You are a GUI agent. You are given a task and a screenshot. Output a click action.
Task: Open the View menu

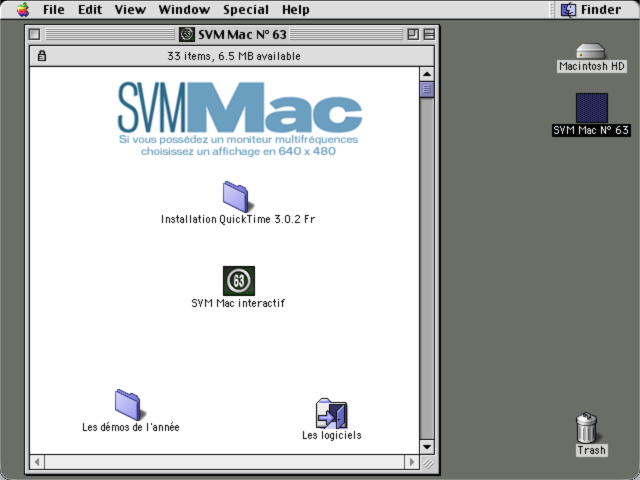click(130, 9)
